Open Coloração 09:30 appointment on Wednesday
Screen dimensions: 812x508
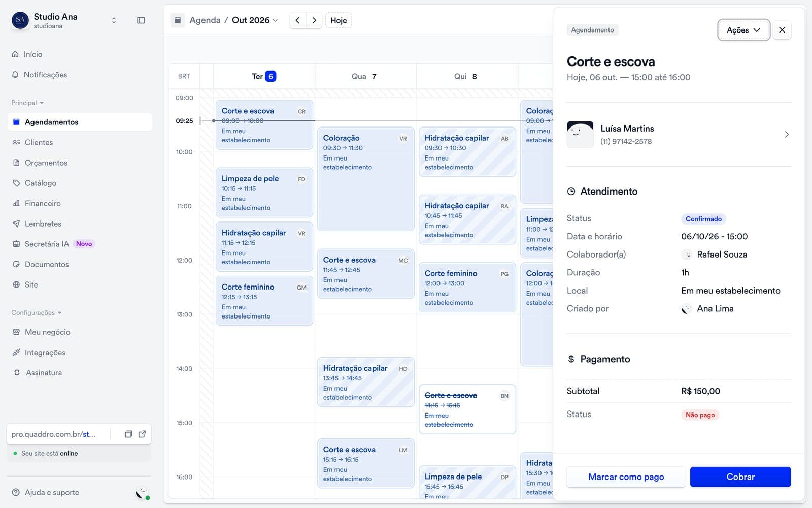[366, 179]
